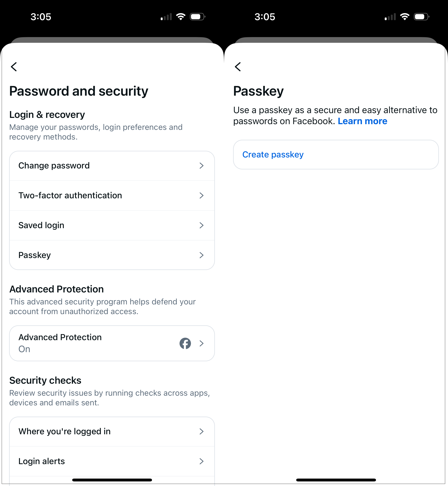Tap the left screen's Wi-Fi status icon
Image resolution: width=448 pixels, height=486 pixels.
click(x=181, y=17)
